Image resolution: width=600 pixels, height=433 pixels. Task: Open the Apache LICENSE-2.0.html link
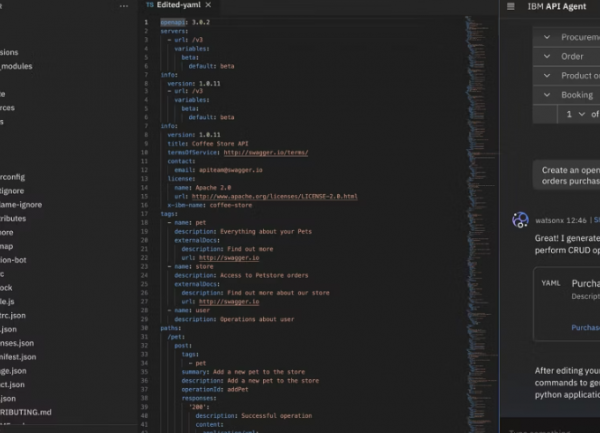pyautogui.click(x=274, y=196)
